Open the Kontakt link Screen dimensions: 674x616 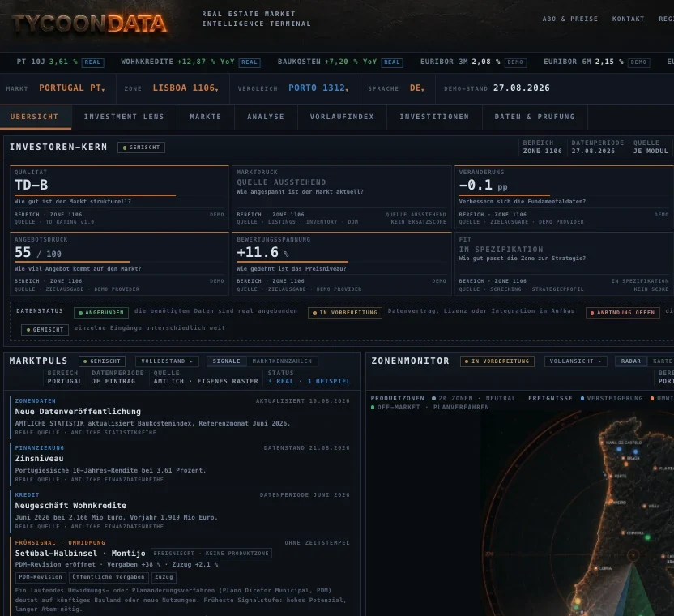(x=628, y=19)
